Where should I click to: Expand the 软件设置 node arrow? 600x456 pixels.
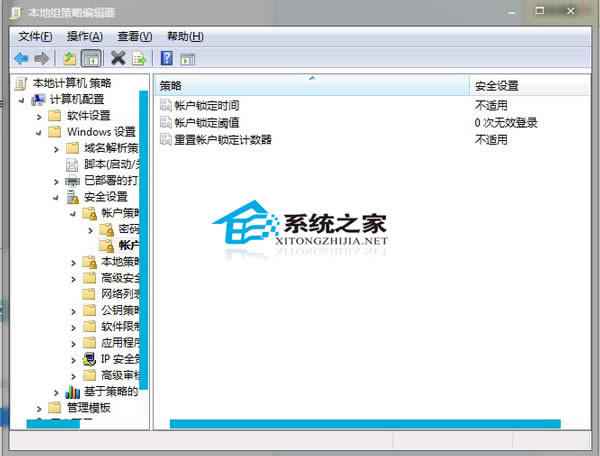[x=39, y=117]
